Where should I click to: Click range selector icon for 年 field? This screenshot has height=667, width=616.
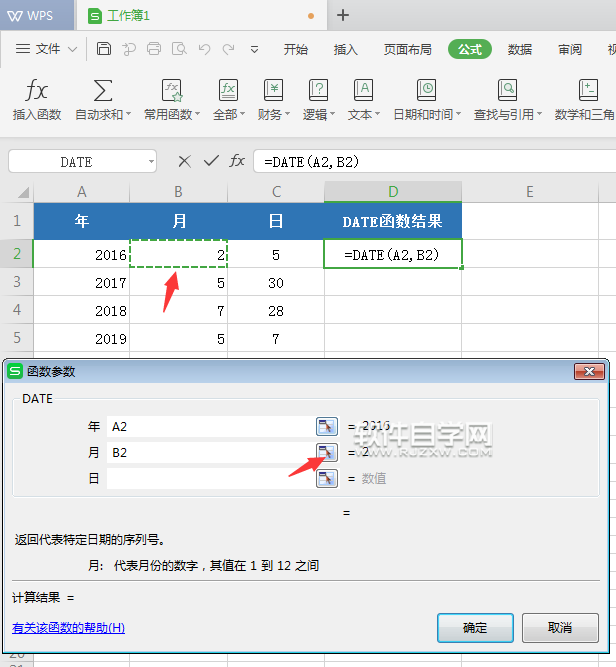(327, 426)
